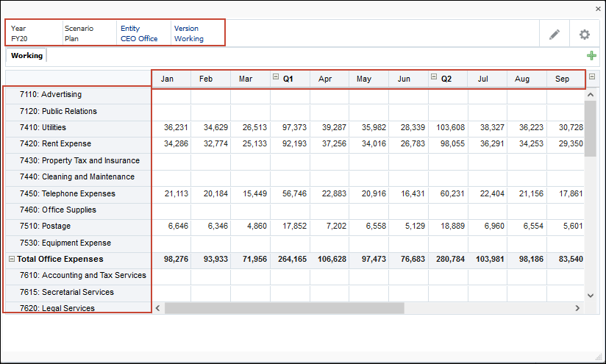Collapse the Q1 column group
This screenshot has width=606, height=364.
tap(276, 76)
